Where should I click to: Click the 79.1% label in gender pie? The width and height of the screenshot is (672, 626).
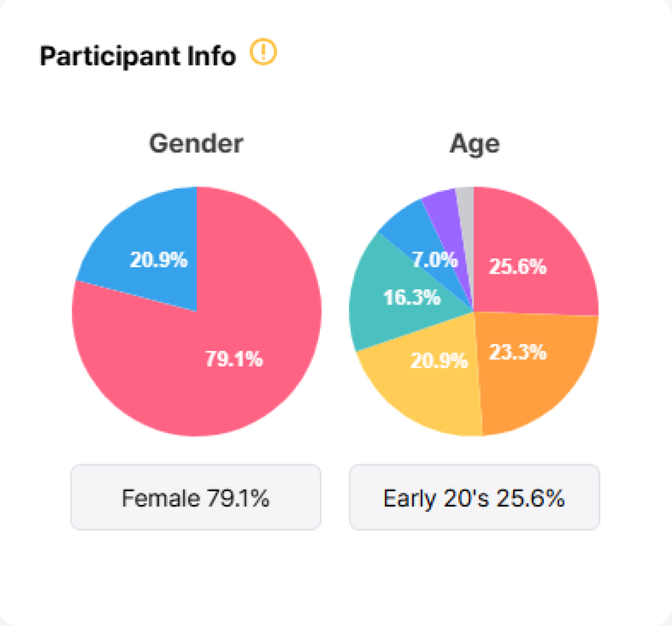[234, 359]
